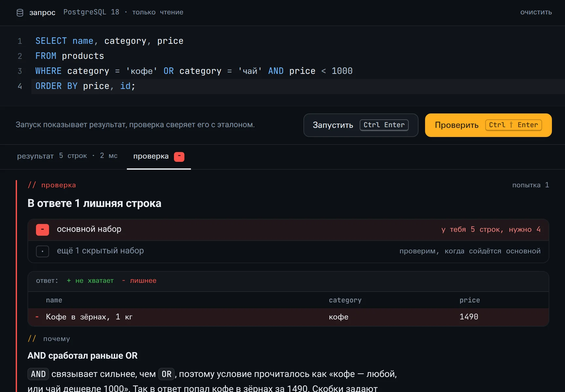Click the price cell «1490»
Viewport: 565px width, 392px height.
tap(469, 317)
